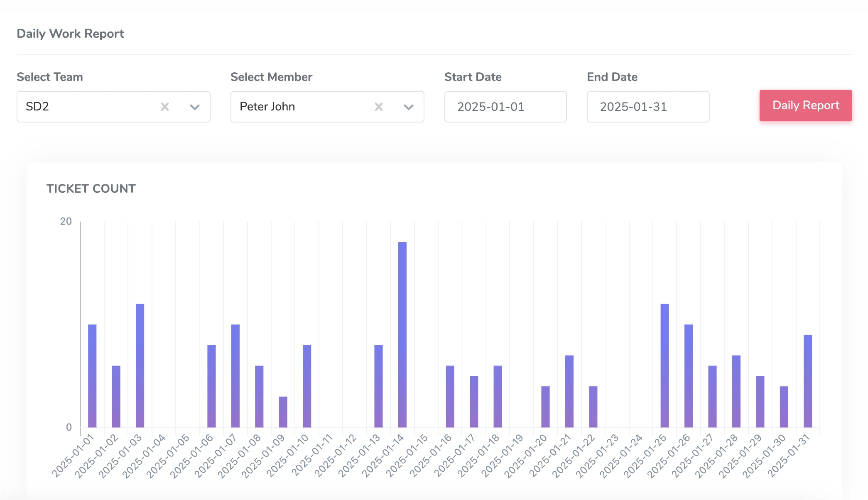This screenshot has height=500, width=868.
Task: Select the bar for 2025-01-17
Action: coord(474,402)
